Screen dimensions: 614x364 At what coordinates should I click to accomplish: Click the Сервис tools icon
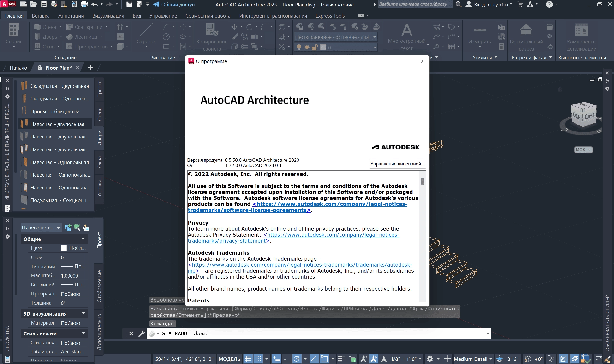coord(14,30)
